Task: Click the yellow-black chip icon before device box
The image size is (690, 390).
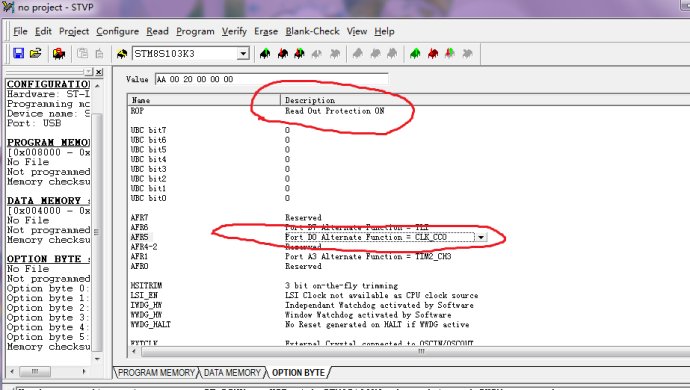Action: tap(122, 54)
